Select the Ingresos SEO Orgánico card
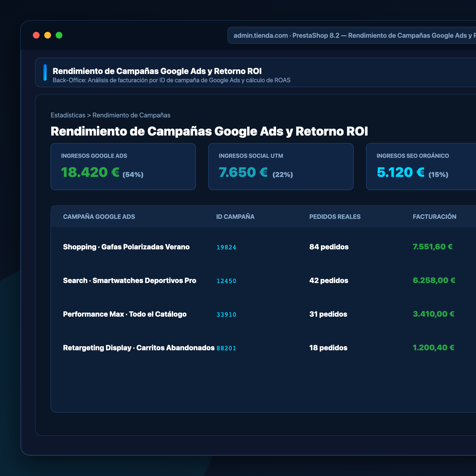 421,167
